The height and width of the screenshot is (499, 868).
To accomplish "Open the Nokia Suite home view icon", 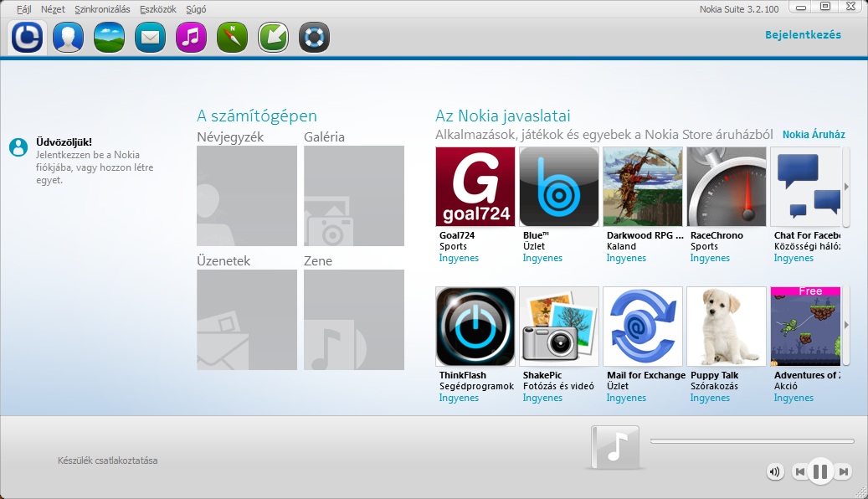I will (x=27, y=37).
